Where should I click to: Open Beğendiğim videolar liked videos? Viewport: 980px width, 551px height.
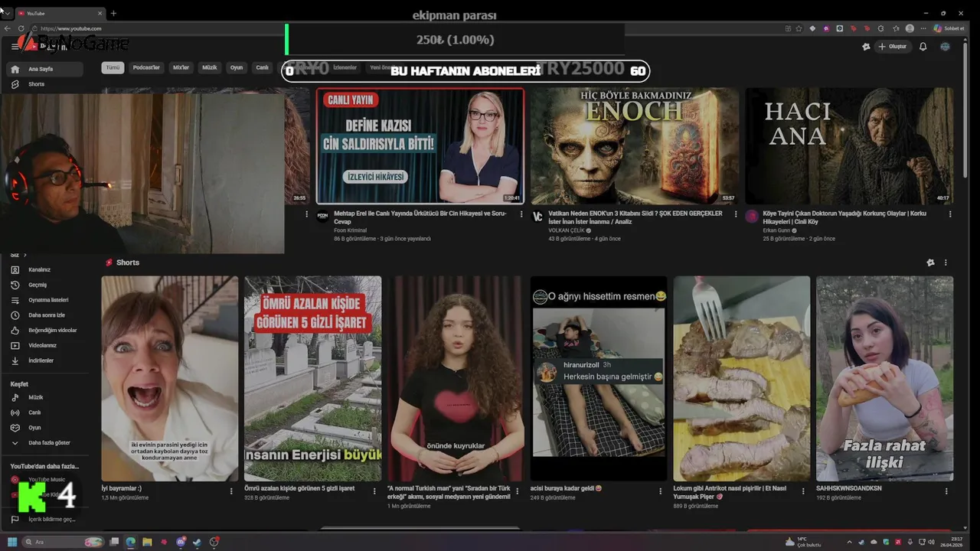pos(44,330)
